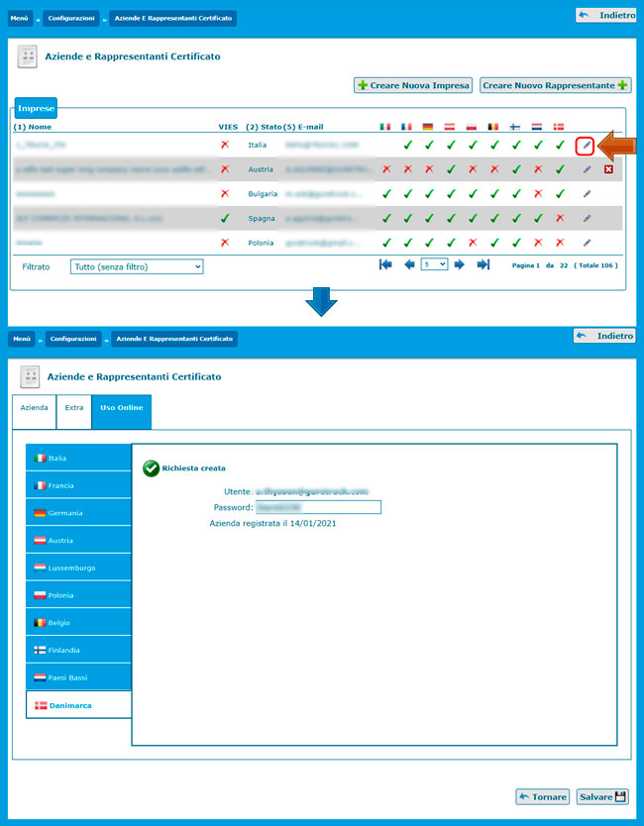This screenshot has width=644, height=826.
Task: Click the Finland flag column header
Action: 515,127
